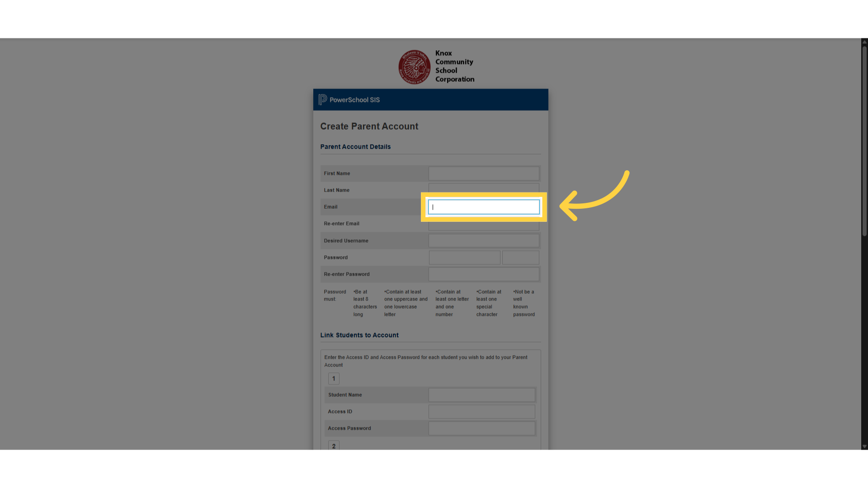The height and width of the screenshot is (488, 868).
Task: Click the First Name input field
Action: coord(484,174)
